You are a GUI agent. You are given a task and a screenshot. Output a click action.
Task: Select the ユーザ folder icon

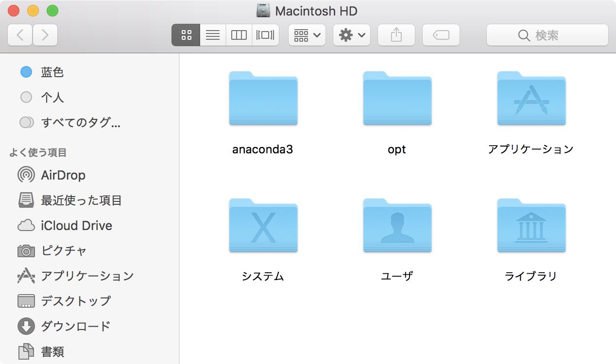[x=397, y=226]
